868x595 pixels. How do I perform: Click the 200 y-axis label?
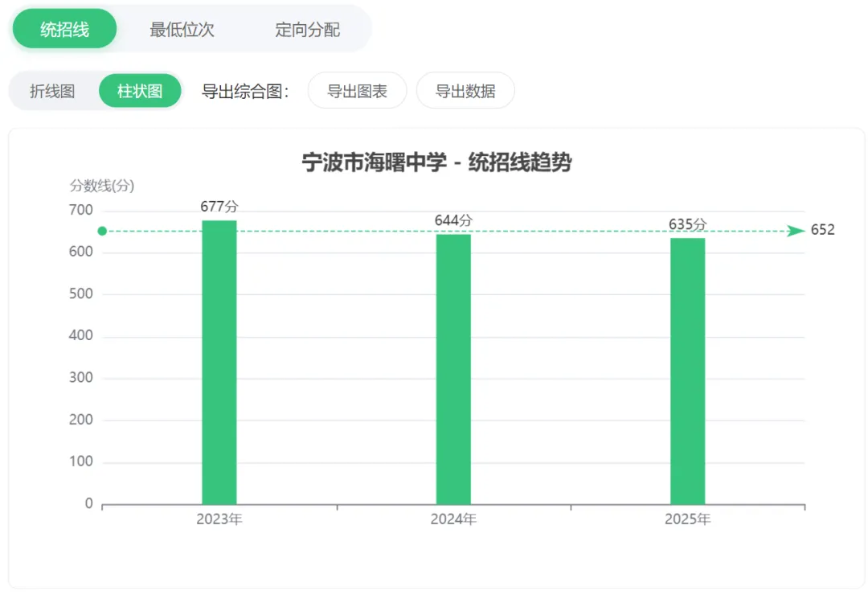click(81, 420)
